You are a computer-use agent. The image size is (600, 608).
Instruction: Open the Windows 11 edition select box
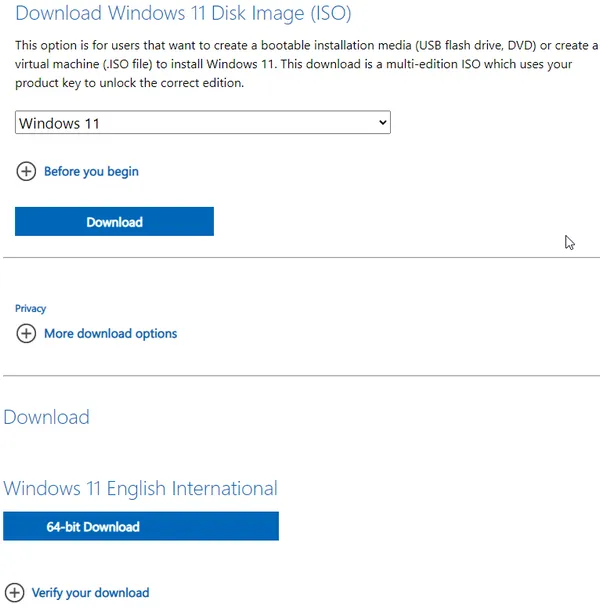coord(203,123)
